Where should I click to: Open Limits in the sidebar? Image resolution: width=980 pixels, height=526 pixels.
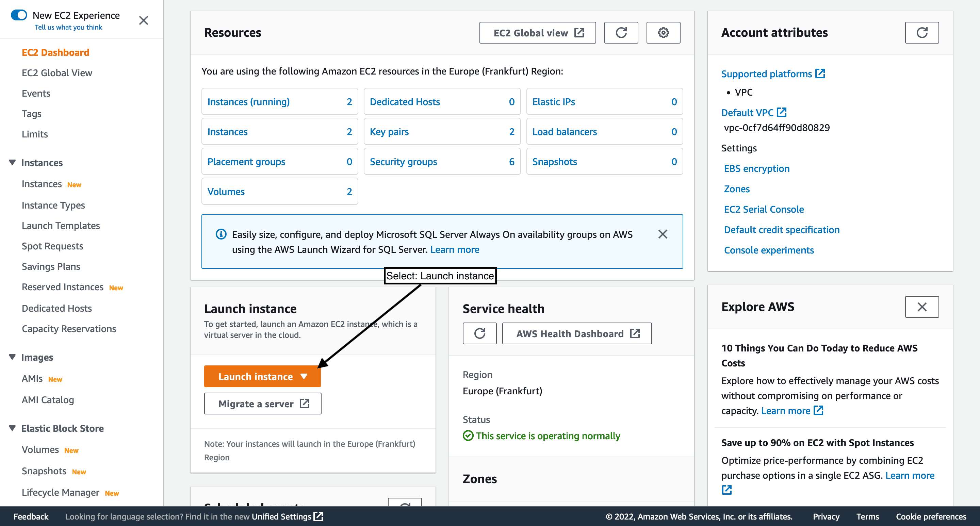tap(35, 134)
